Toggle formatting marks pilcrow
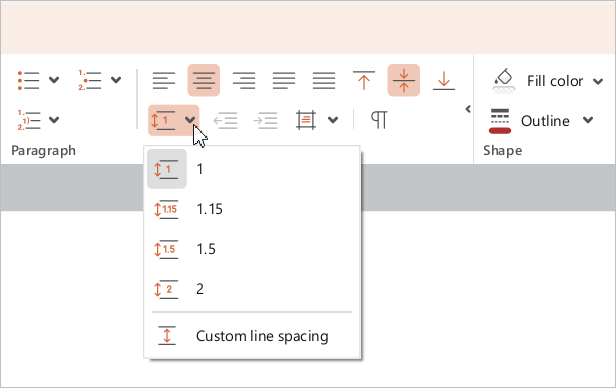 (x=379, y=120)
